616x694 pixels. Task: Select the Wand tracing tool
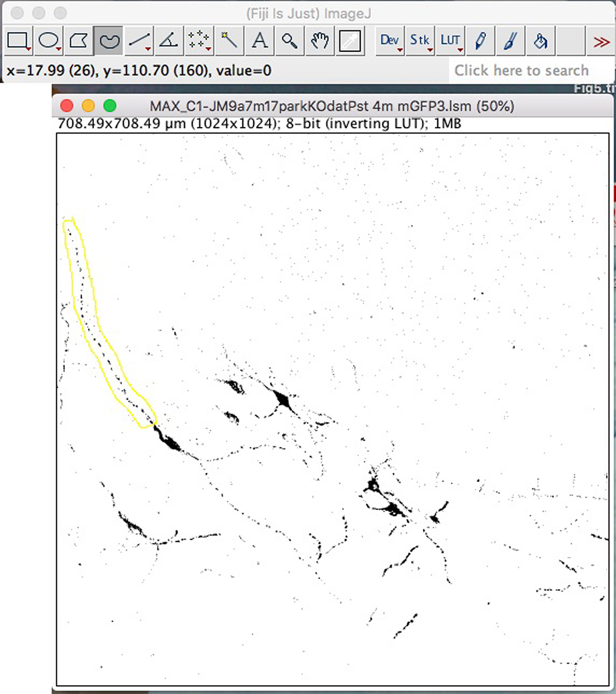pos(229,40)
